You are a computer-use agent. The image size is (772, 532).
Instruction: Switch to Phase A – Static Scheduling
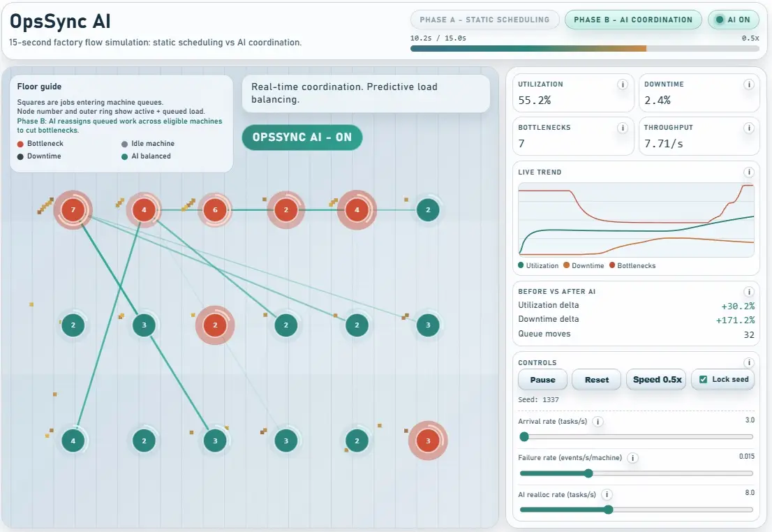click(484, 20)
